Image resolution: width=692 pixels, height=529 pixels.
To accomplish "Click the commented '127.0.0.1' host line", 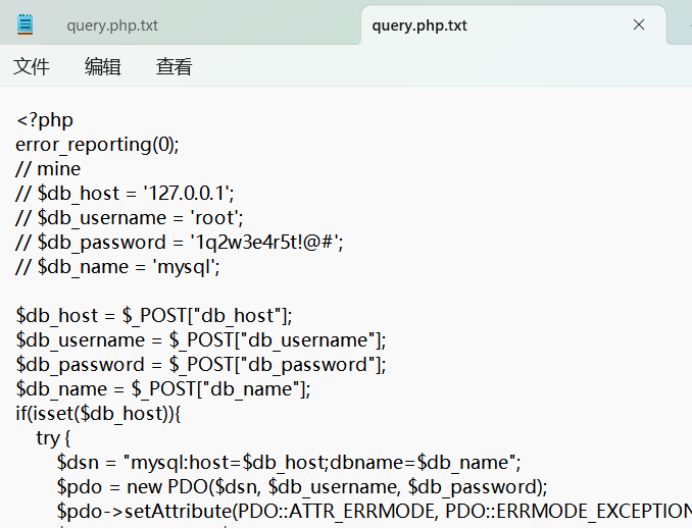I will coord(125,193).
